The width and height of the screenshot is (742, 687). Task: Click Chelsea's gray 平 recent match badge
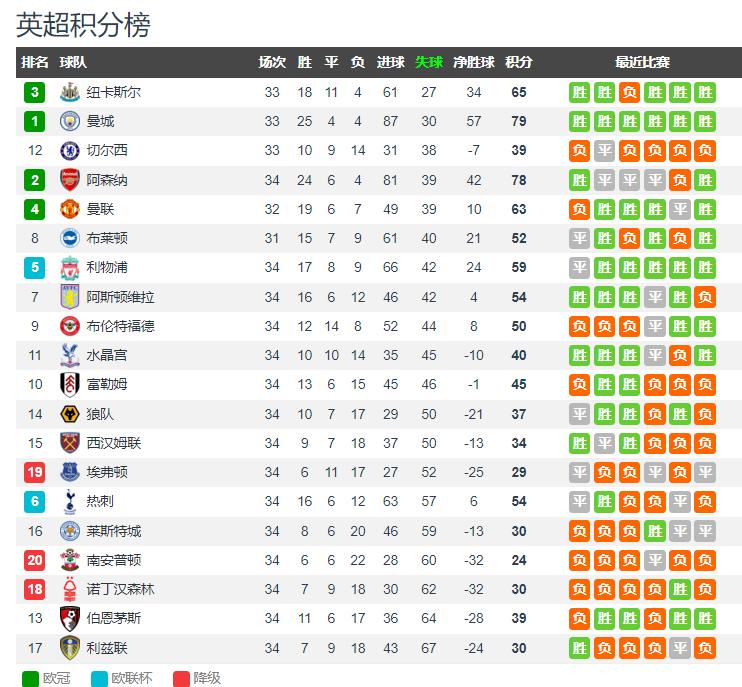604,150
